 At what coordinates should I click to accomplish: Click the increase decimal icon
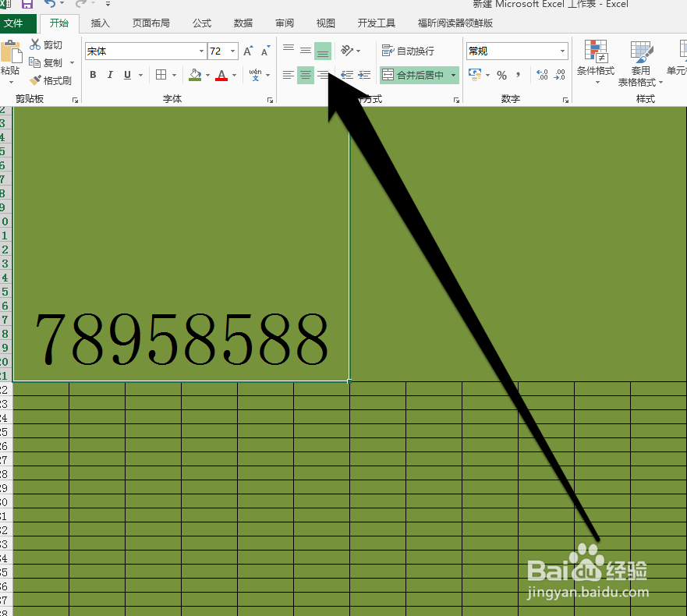click(543, 75)
